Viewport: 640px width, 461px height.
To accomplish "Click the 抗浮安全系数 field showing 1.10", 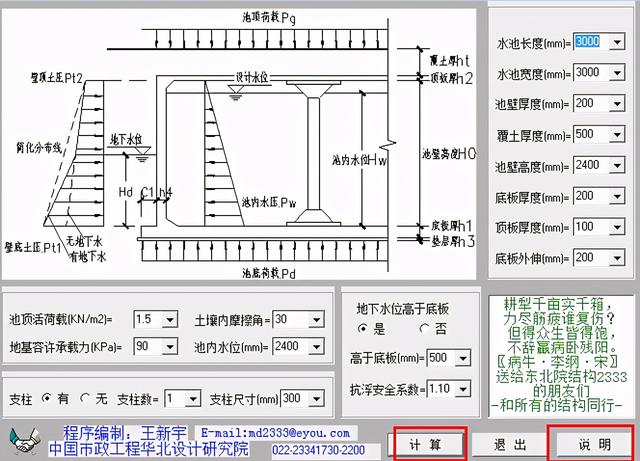I will [441, 389].
